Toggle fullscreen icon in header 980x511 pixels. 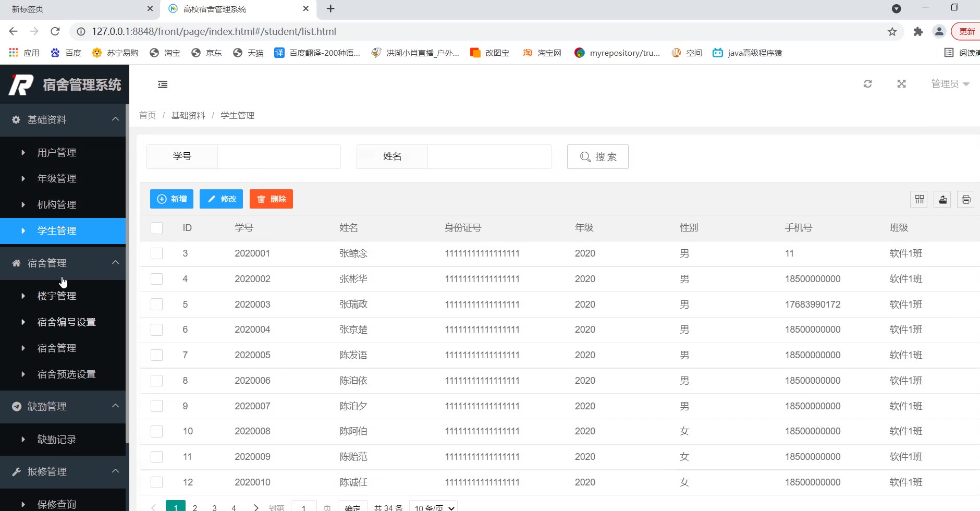click(901, 84)
